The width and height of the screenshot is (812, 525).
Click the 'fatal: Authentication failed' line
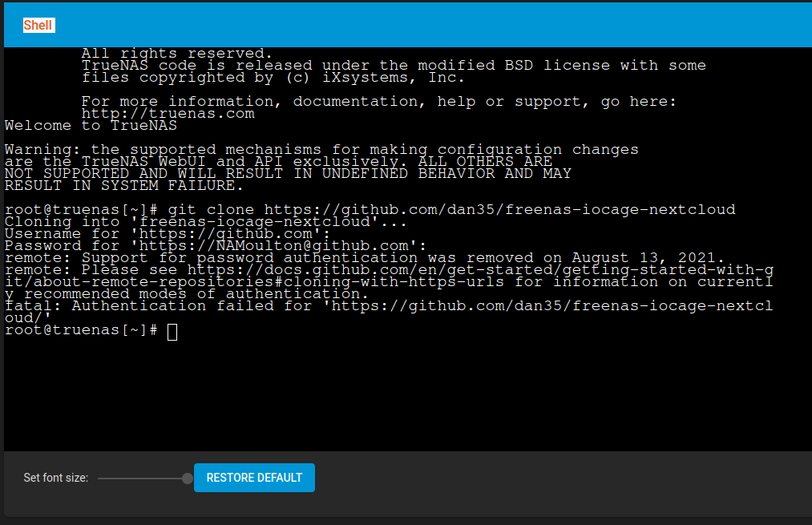[389, 306]
